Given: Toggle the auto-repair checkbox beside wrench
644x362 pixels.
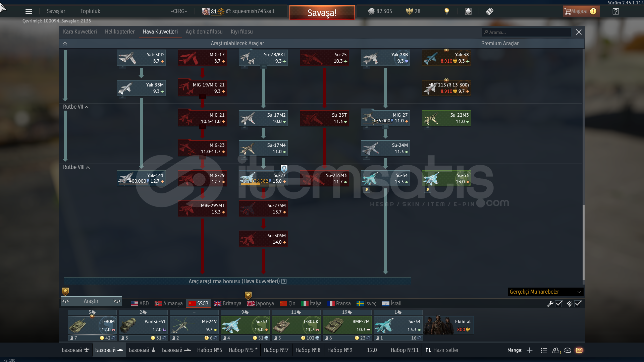Looking at the screenshot, I should coord(559,304).
